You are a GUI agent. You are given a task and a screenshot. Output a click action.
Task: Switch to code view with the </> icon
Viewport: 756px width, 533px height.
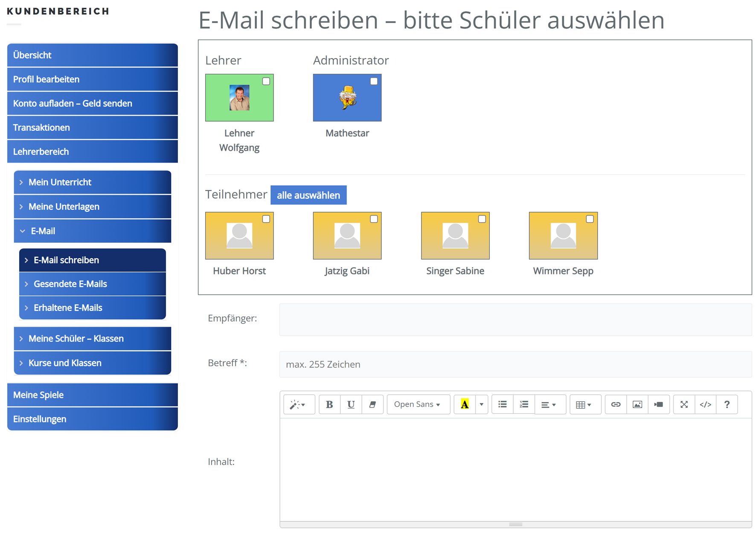click(705, 404)
